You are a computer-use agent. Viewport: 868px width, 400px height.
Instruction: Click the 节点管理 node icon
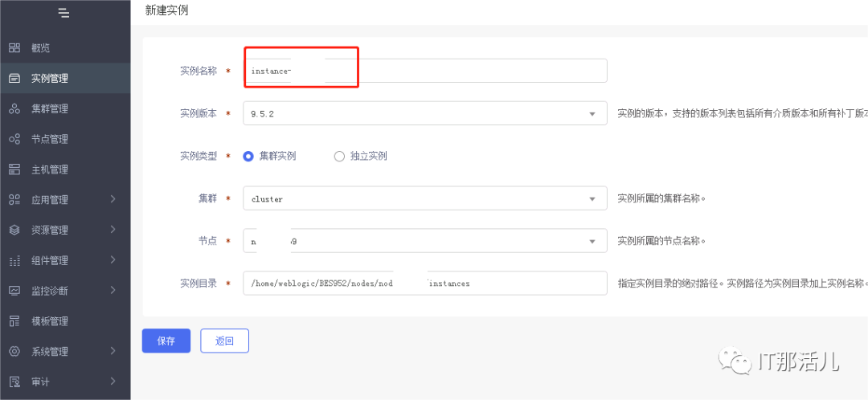[14, 139]
